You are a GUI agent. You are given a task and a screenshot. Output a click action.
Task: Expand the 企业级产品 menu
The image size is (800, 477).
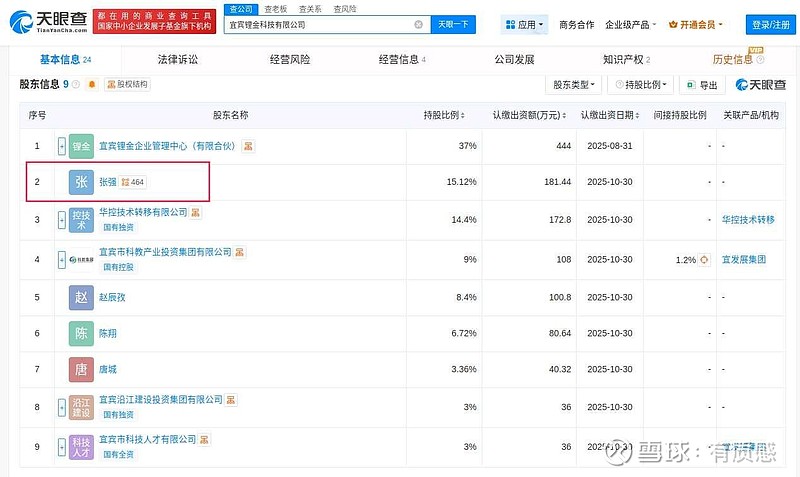click(x=631, y=24)
